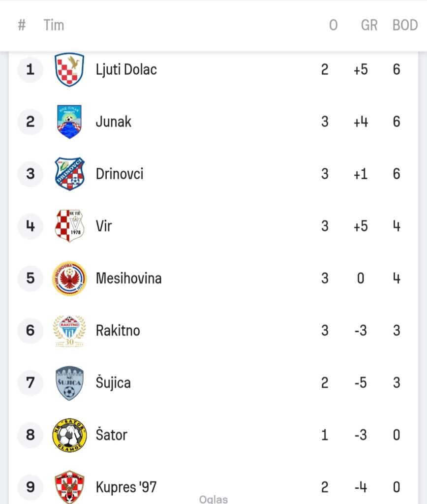Click the Rakitno 30th anniversary crest
Viewport: 427px width, 504px height.
pos(69,330)
